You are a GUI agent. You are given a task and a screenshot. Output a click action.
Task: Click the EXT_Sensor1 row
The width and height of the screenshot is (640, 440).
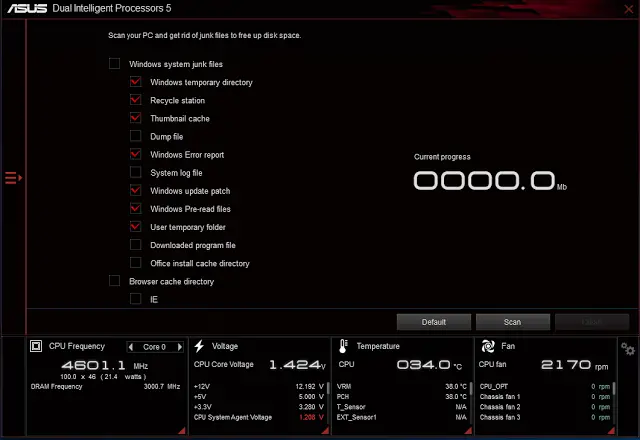click(x=402, y=417)
